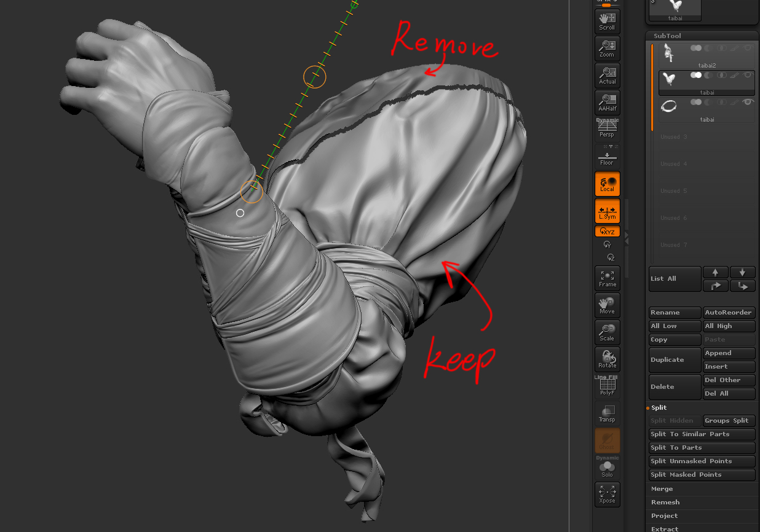
Task: Click Split Masked Points
Action: pyautogui.click(x=702, y=475)
